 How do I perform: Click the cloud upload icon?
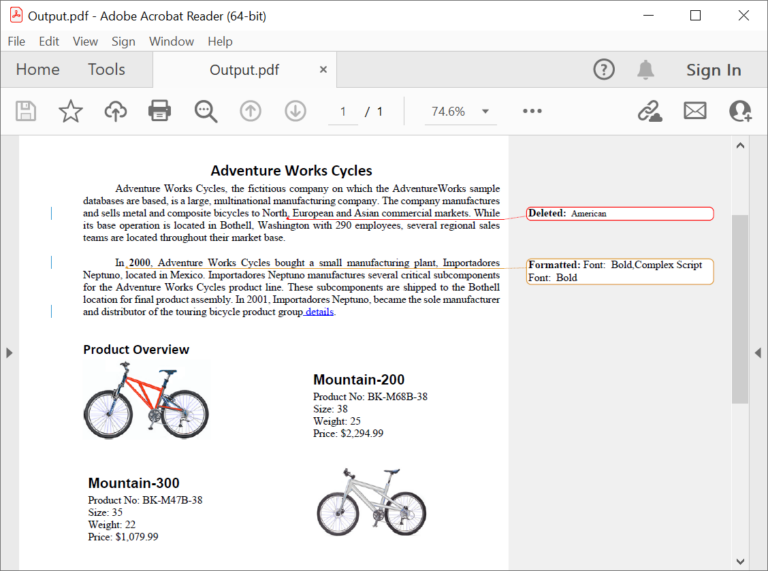tap(115, 111)
